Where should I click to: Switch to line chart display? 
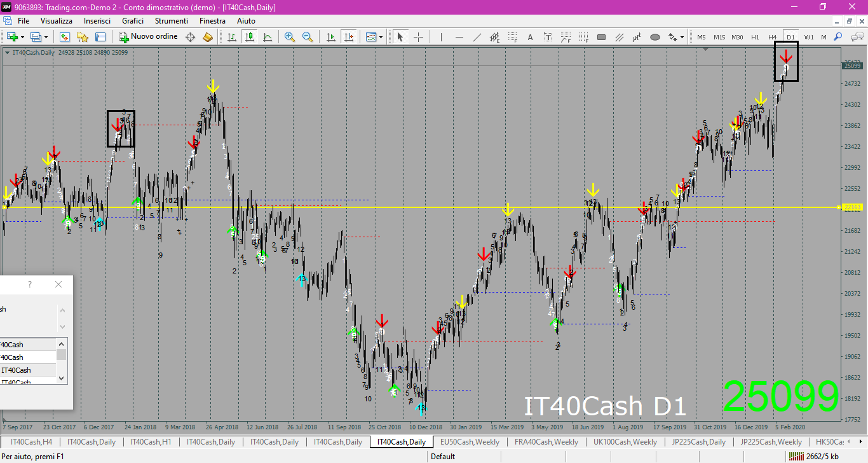click(268, 37)
